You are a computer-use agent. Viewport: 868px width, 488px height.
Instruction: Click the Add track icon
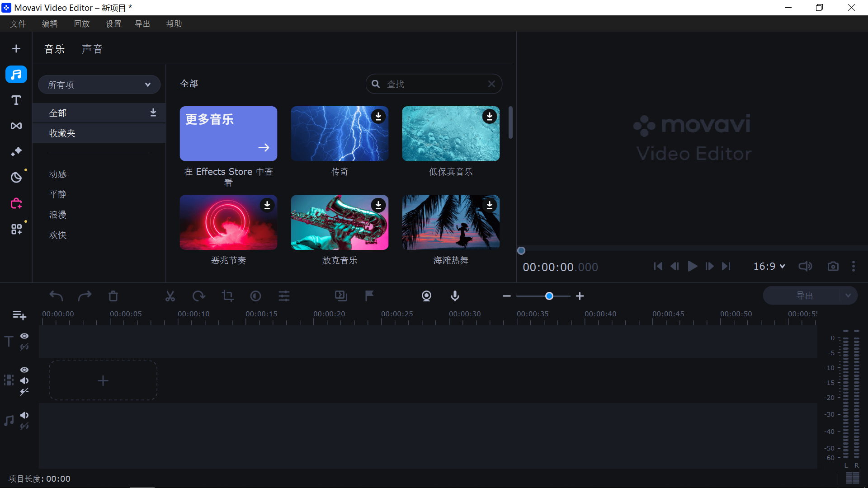click(x=19, y=315)
